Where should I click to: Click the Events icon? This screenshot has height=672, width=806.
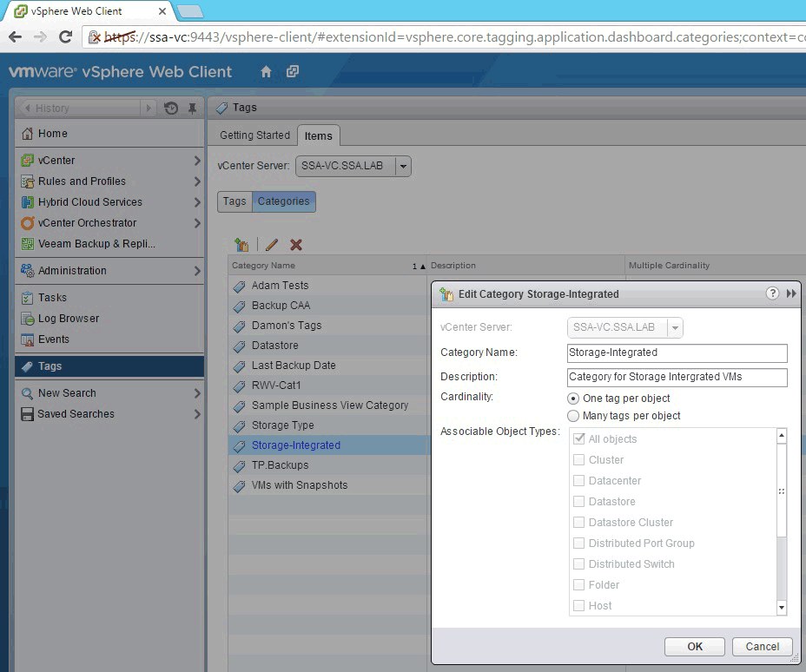click(x=27, y=339)
